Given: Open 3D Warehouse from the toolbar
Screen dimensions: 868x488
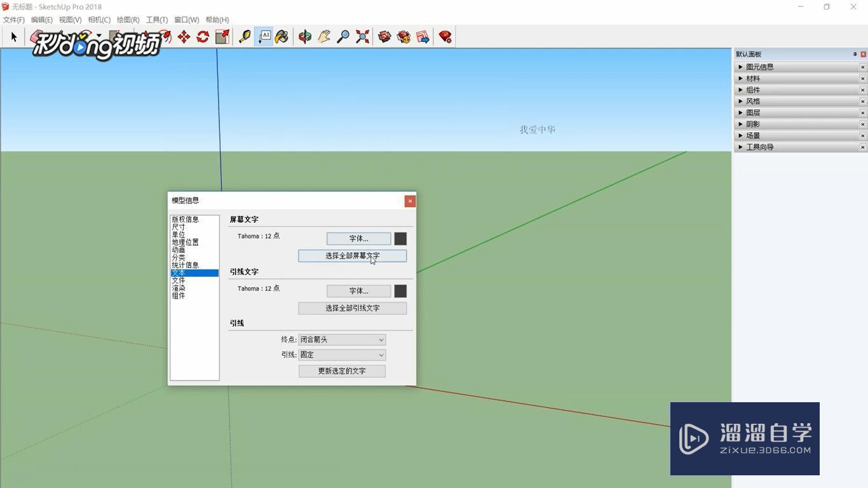Looking at the screenshot, I should [384, 37].
